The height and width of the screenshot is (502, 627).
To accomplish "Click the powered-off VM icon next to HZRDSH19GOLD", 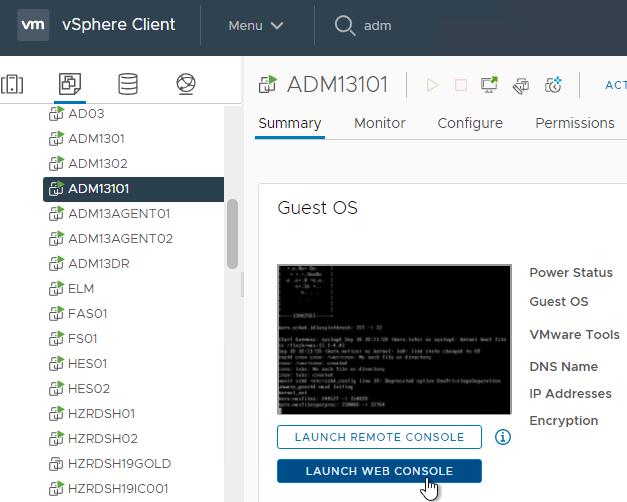I will click(x=56, y=464).
